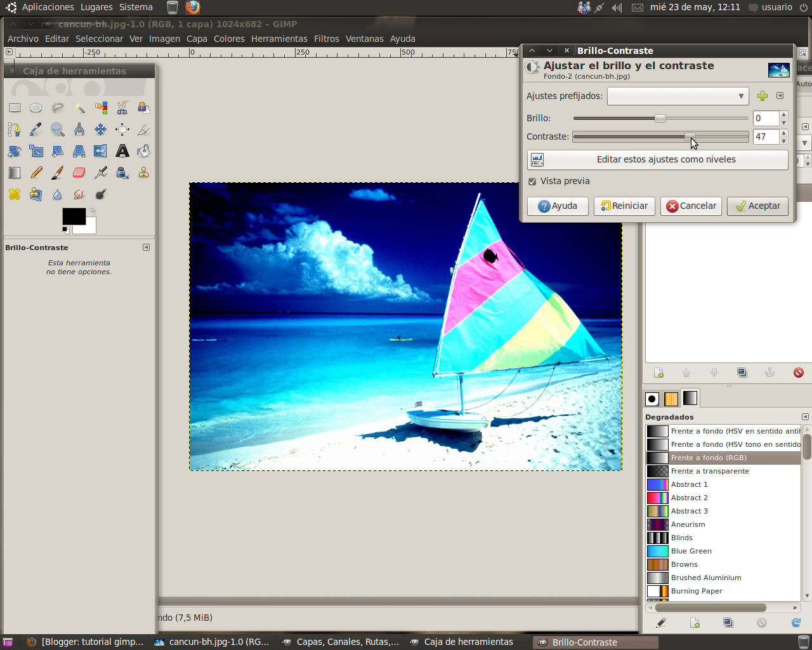Screen dimensions: 812x650
Task: Create a new layer in the Layers panel
Action: coord(658,373)
